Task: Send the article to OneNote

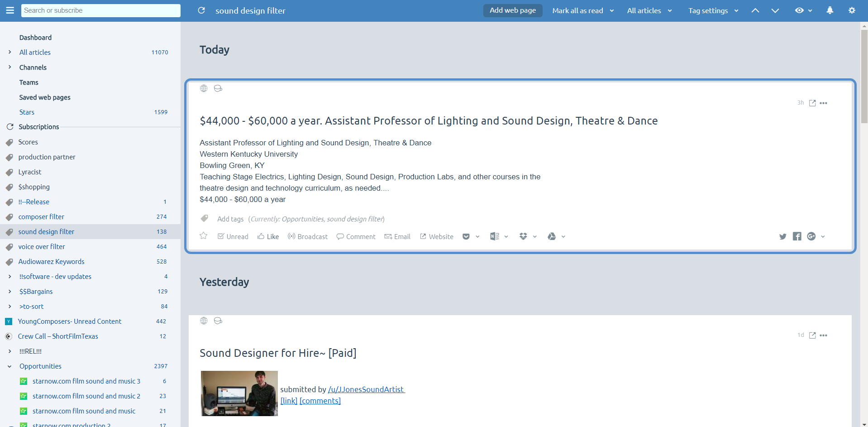Action: pyautogui.click(x=494, y=236)
